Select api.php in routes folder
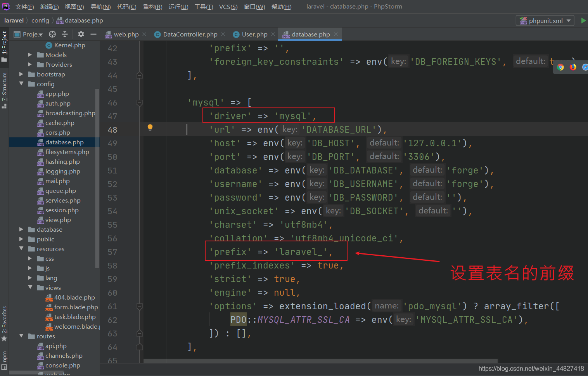This screenshot has height=376, width=588. point(52,346)
